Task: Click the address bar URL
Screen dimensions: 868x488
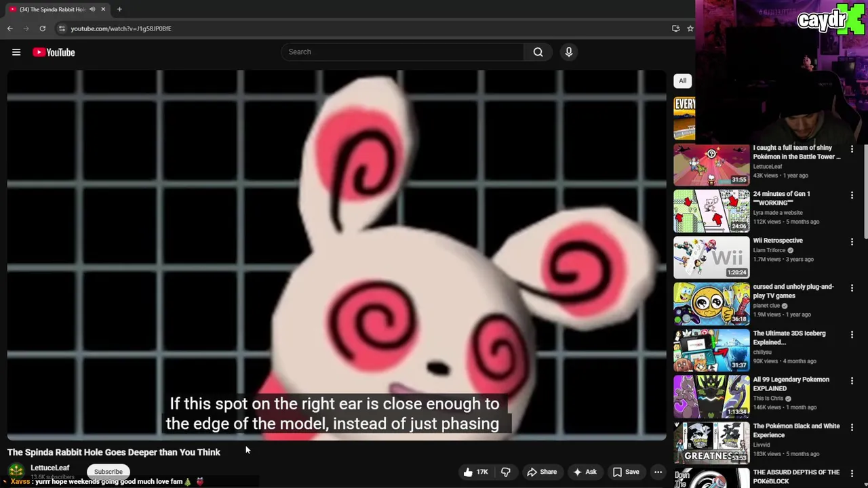Action: (121, 28)
